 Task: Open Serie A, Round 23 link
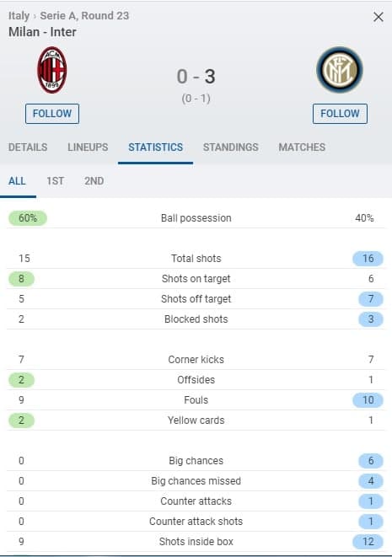click(84, 16)
